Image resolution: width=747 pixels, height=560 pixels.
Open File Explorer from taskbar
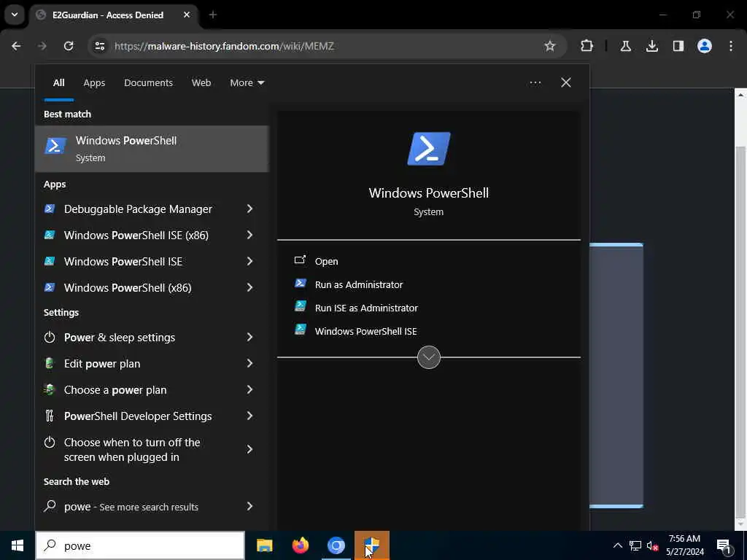[x=264, y=545]
